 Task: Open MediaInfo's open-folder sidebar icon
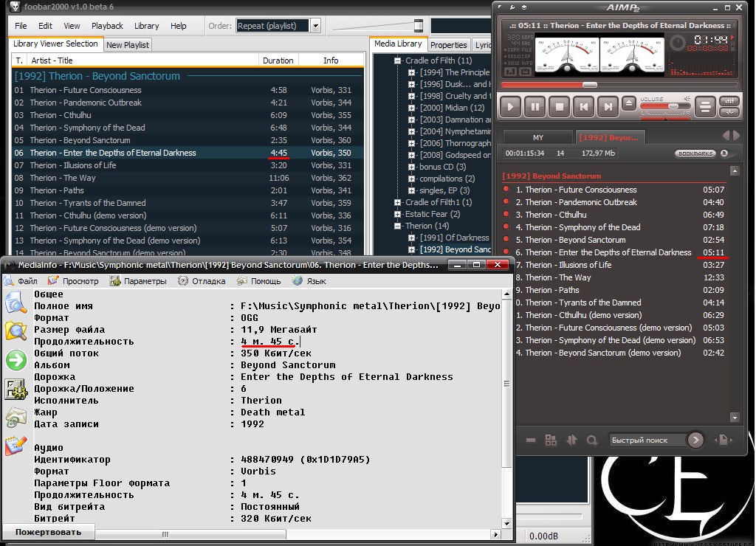click(x=16, y=331)
